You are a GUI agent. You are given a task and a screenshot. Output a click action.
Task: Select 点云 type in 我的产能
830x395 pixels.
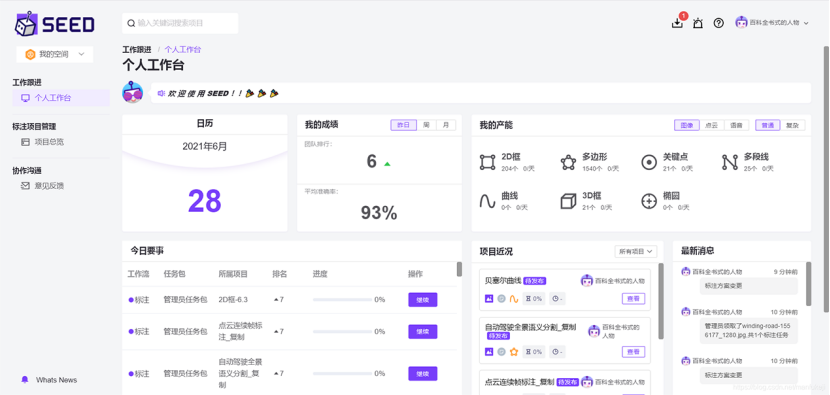pyautogui.click(x=711, y=125)
